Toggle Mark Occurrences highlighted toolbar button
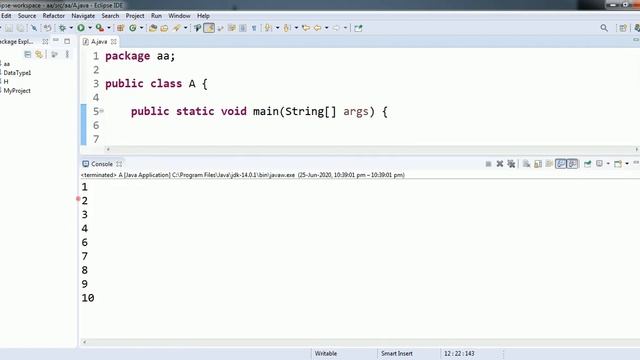This screenshot has height=360, width=640. point(209,28)
